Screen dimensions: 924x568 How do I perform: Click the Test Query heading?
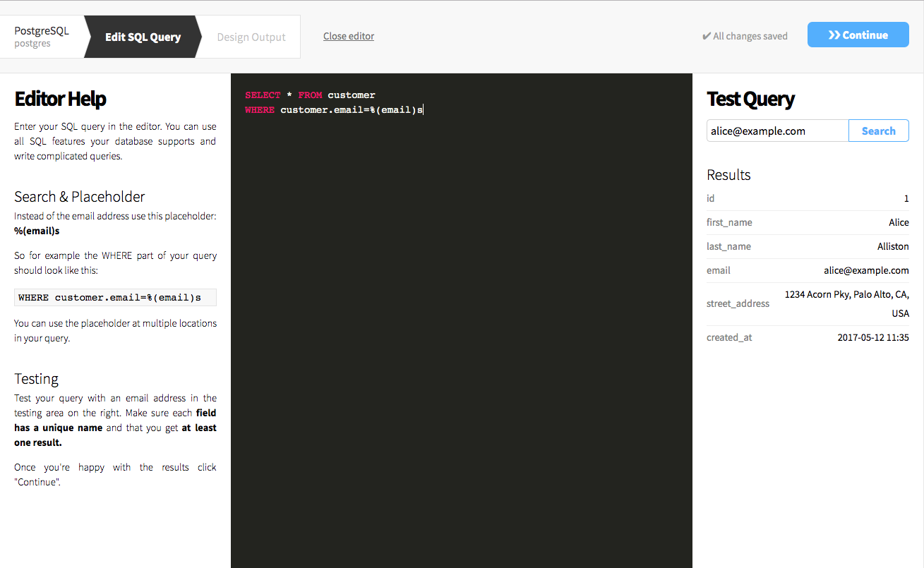point(750,99)
